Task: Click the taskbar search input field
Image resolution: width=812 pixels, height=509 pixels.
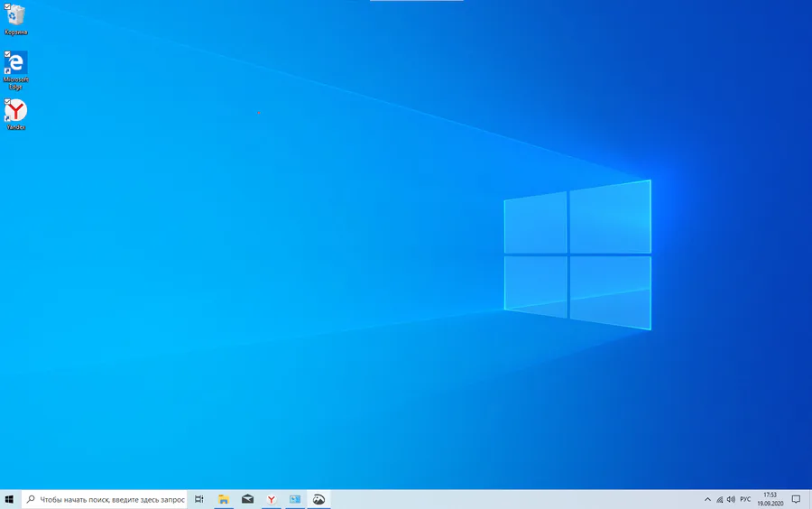Action: click(x=105, y=500)
